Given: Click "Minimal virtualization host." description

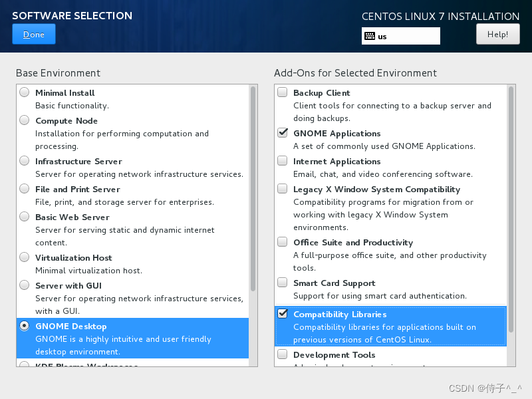Looking at the screenshot, I should coord(89,271).
